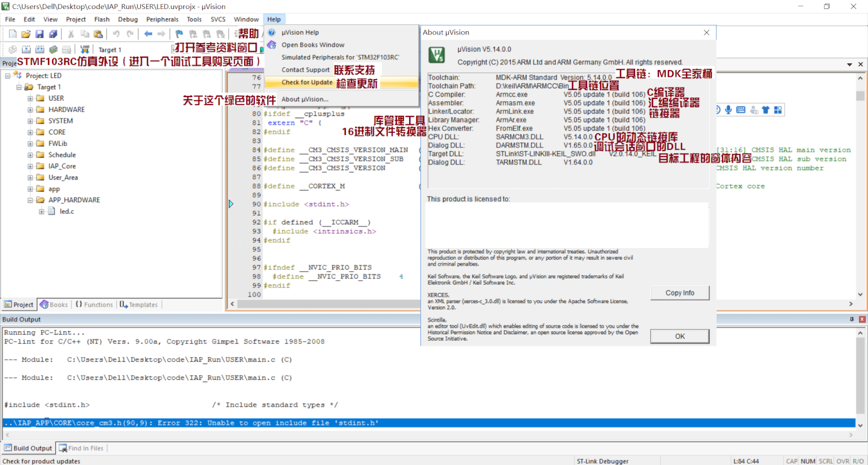This screenshot has width=868, height=465.
Task: Select Check for Update menu entry
Action: [x=341, y=82]
